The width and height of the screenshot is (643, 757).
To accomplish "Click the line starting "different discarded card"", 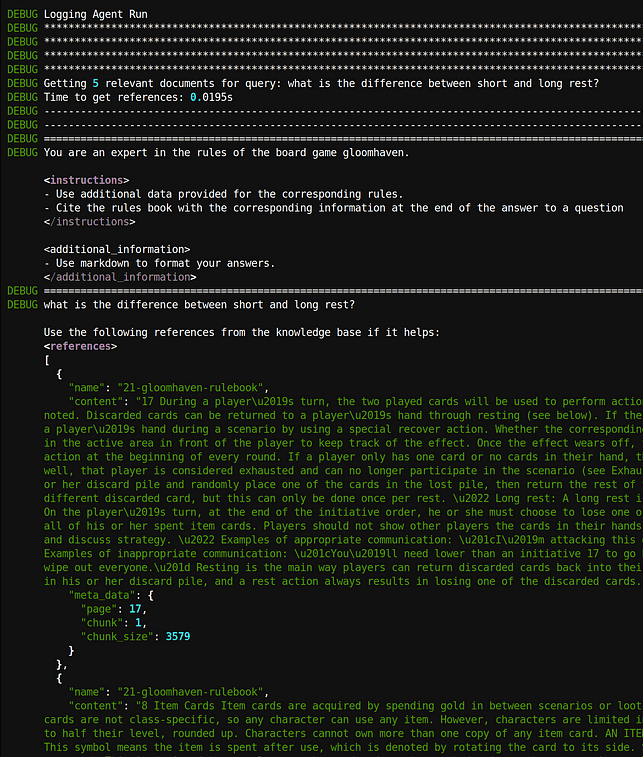I will [x=343, y=499].
